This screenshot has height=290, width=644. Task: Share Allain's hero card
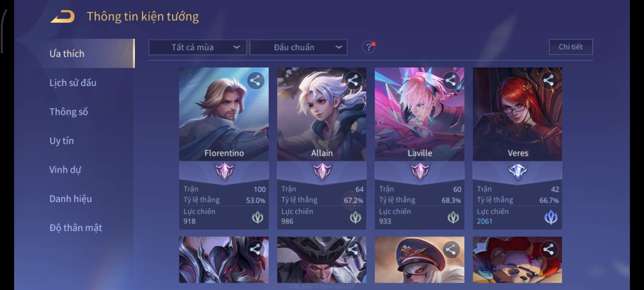tap(353, 80)
